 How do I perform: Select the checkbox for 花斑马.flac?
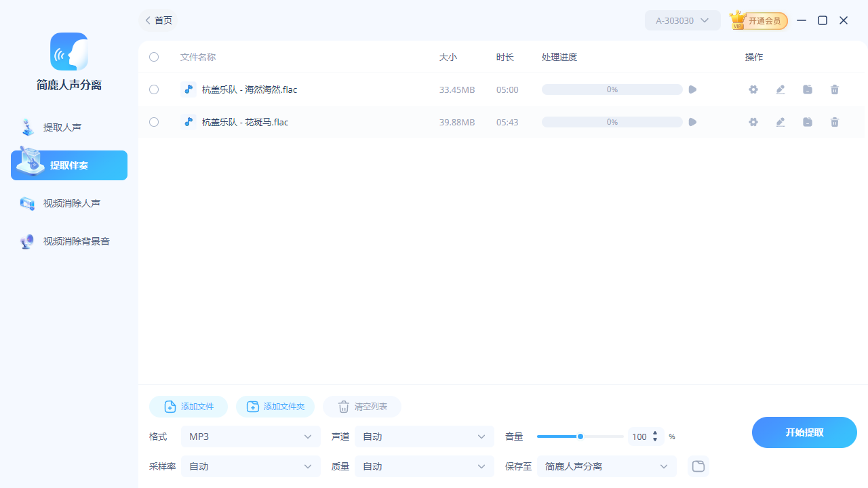tap(153, 122)
